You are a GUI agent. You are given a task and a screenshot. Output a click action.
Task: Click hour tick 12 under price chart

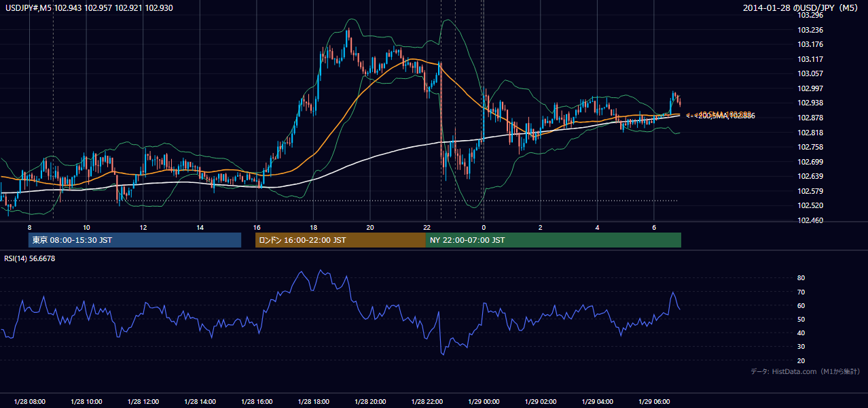pyautogui.click(x=143, y=227)
